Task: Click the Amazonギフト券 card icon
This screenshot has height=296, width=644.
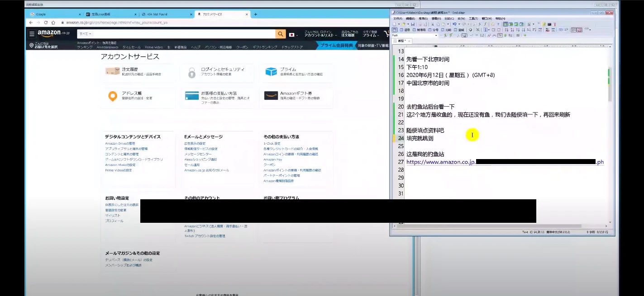Action: click(x=271, y=96)
